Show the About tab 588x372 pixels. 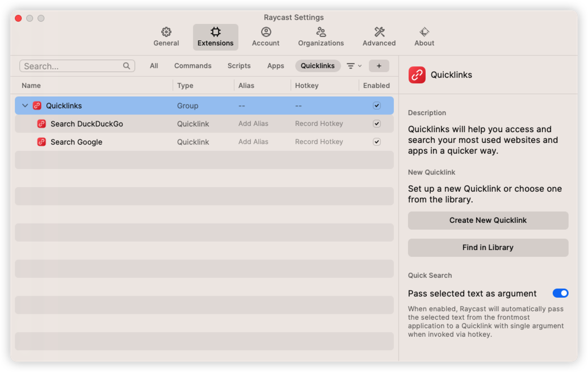[x=424, y=37]
